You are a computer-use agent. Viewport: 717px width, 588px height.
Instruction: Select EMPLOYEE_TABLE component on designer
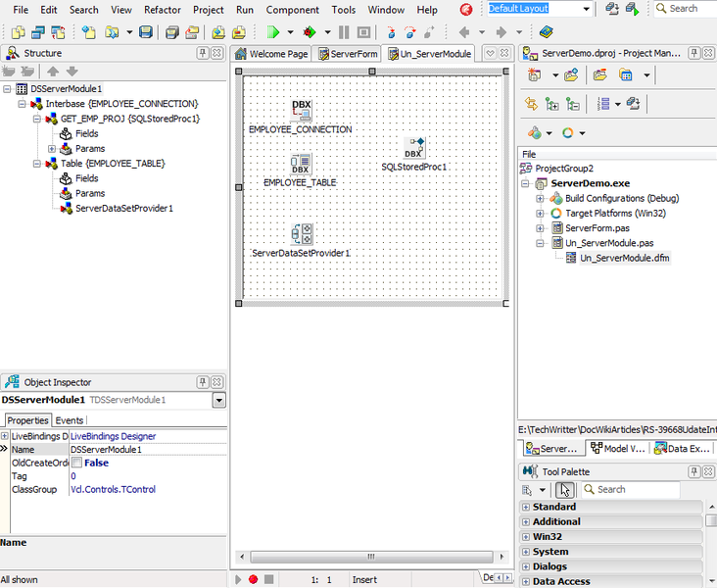tap(301, 165)
